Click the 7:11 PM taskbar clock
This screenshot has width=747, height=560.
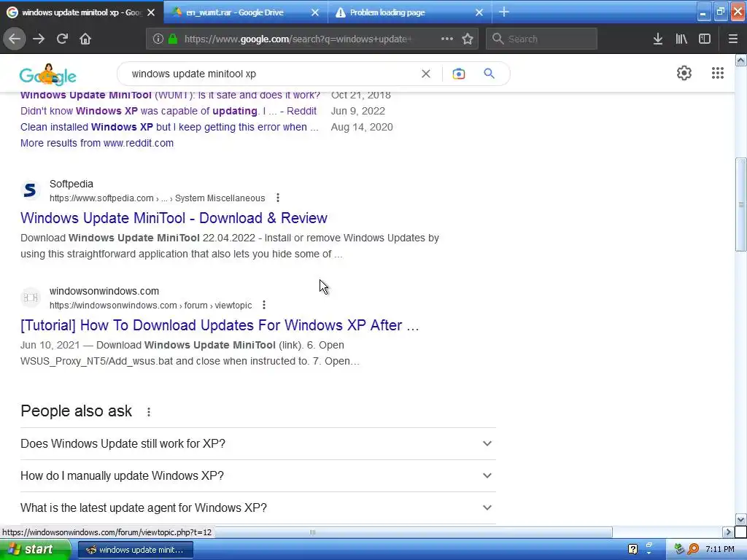click(x=720, y=550)
